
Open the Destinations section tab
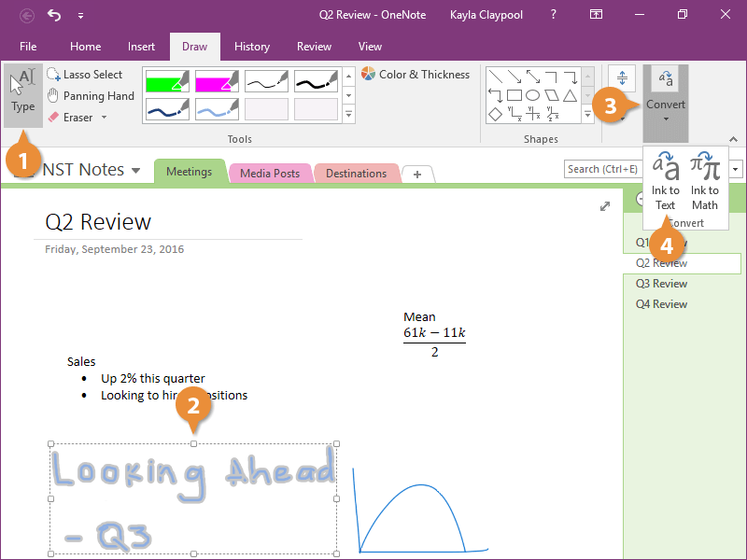pos(356,174)
